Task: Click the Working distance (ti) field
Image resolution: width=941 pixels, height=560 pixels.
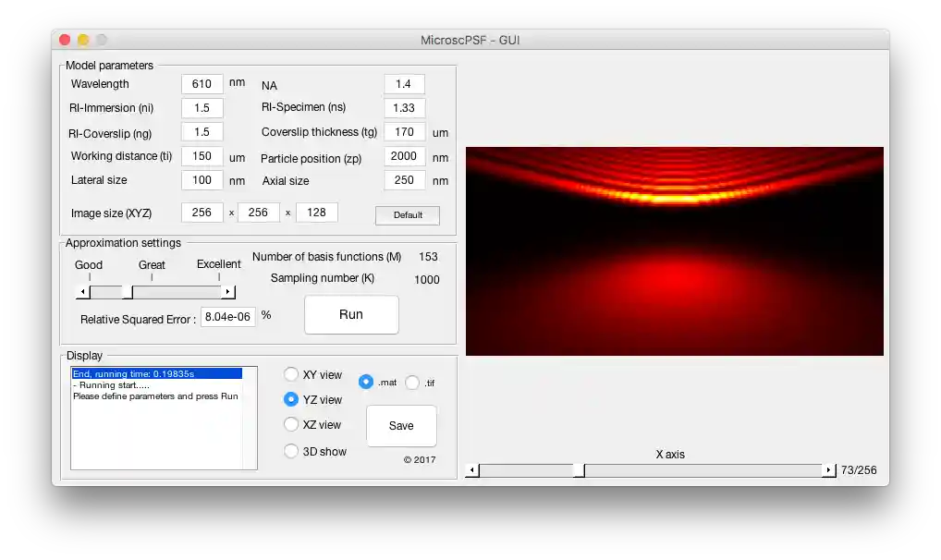Action: [202, 156]
